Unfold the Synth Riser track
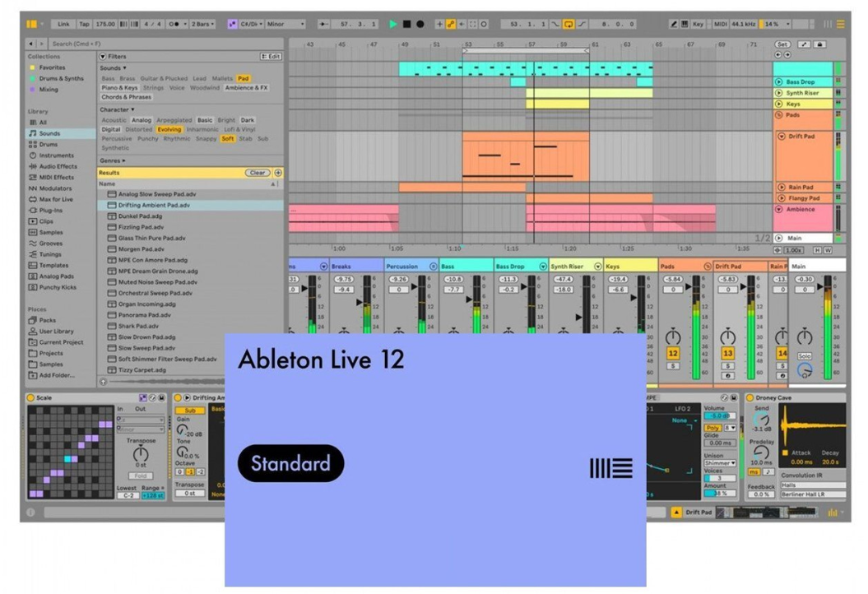 click(x=779, y=93)
